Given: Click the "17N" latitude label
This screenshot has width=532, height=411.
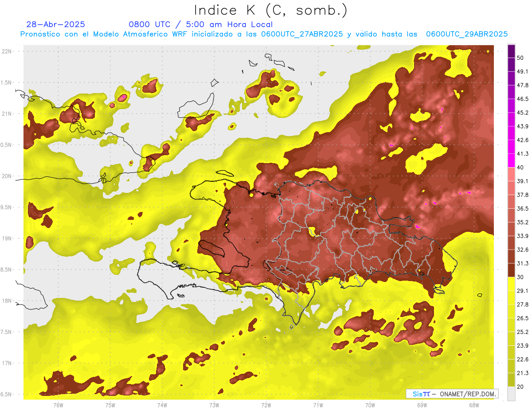Looking at the screenshot, I should tap(7, 363).
